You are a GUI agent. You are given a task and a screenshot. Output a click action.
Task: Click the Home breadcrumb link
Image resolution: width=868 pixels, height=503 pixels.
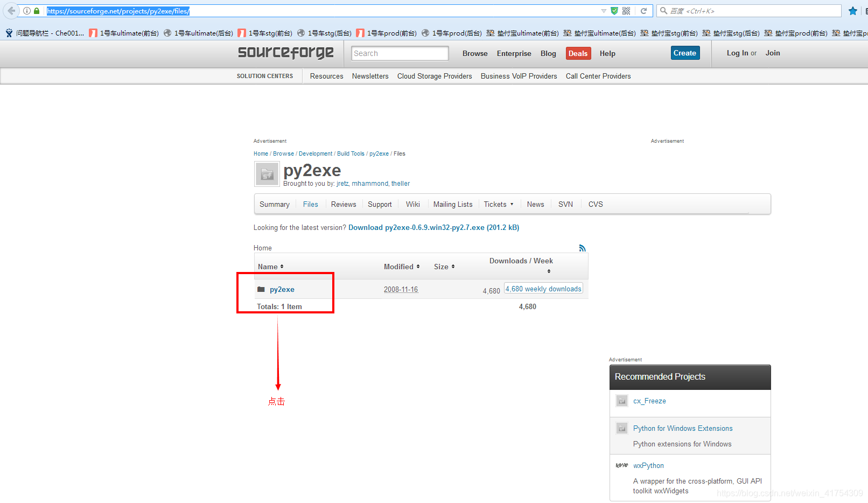pos(261,153)
